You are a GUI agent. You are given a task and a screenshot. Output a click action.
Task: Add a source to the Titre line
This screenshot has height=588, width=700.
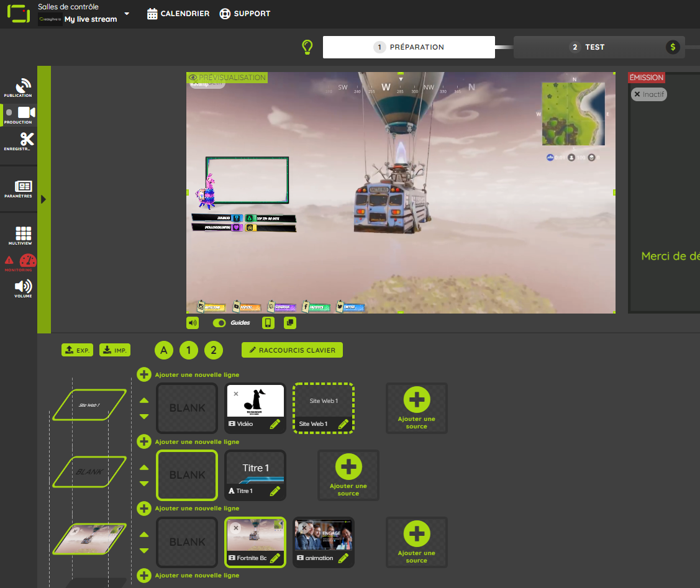click(x=348, y=474)
